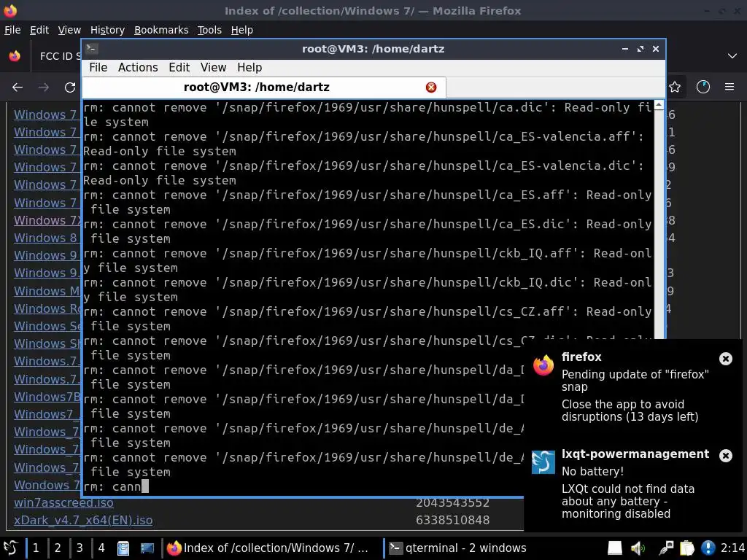The image size is (747, 560).
Task: Click file size 6338510848 text
Action: pyautogui.click(x=452, y=521)
